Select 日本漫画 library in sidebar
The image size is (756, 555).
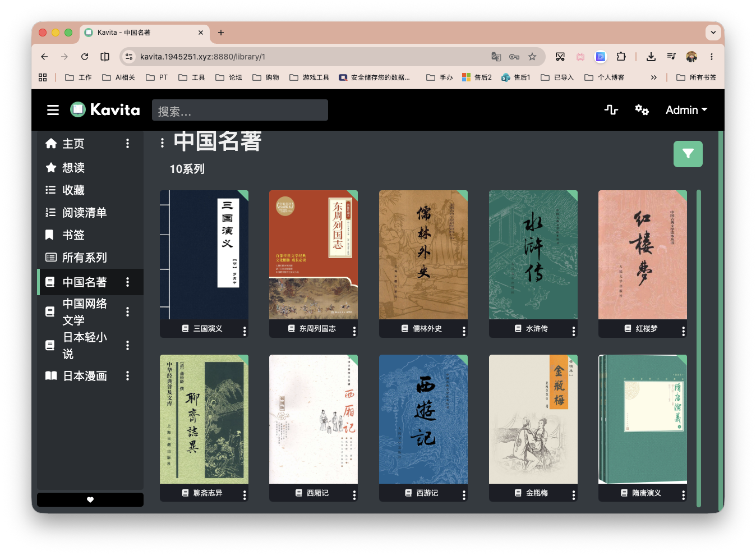pyautogui.click(x=85, y=376)
